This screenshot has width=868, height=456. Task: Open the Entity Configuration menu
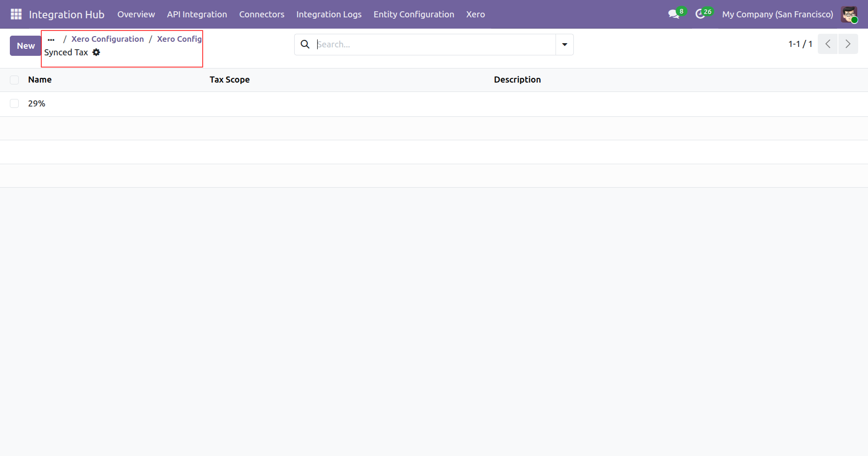point(414,14)
